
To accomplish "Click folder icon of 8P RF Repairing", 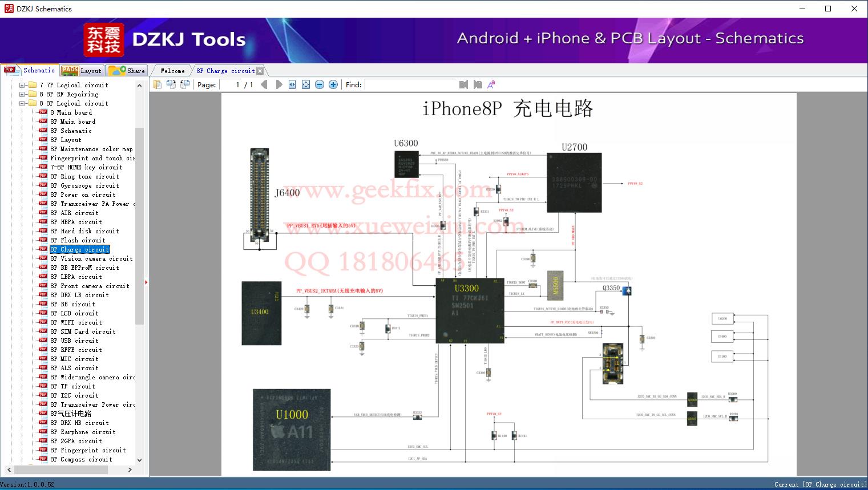I will pos(33,94).
